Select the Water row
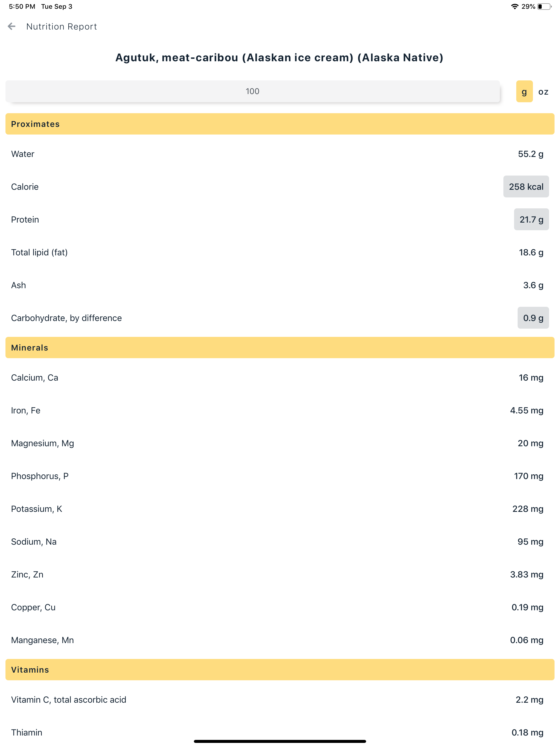560x747 pixels. coord(280,154)
